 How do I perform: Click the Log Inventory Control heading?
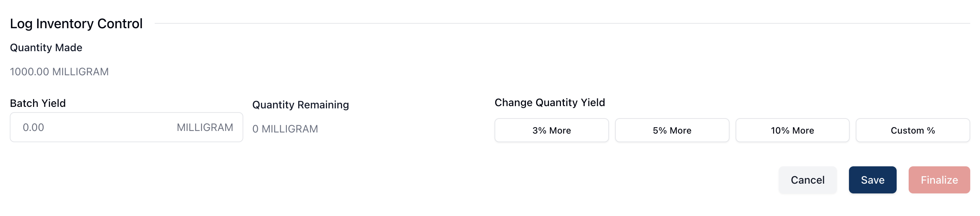[x=76, y=24]
